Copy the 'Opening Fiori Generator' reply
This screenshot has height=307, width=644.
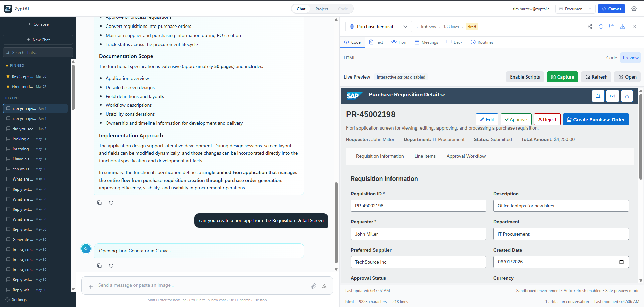tap(99, 266)
